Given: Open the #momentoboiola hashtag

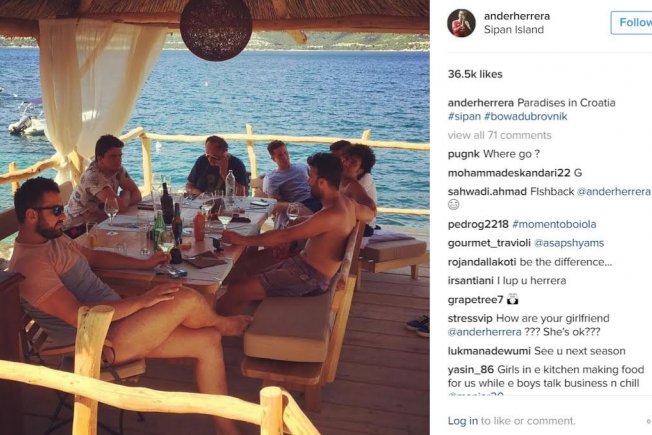Looking at the screenshot, I should (554, 224).
